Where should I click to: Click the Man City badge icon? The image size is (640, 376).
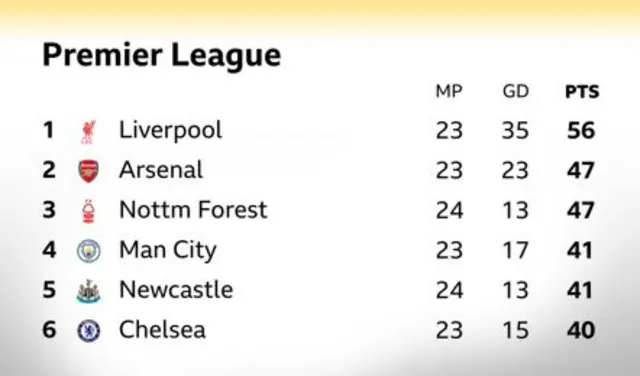(x=89, y=251)
